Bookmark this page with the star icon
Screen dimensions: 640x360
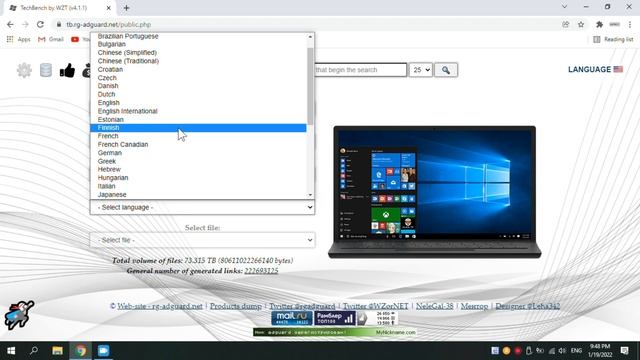tap(581, 24)
